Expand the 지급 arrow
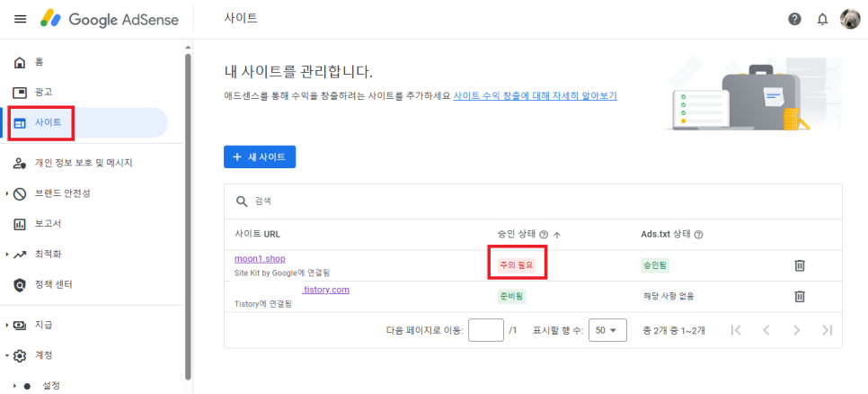868x394 pixels. pyautogui.click(x=6, y=325)
